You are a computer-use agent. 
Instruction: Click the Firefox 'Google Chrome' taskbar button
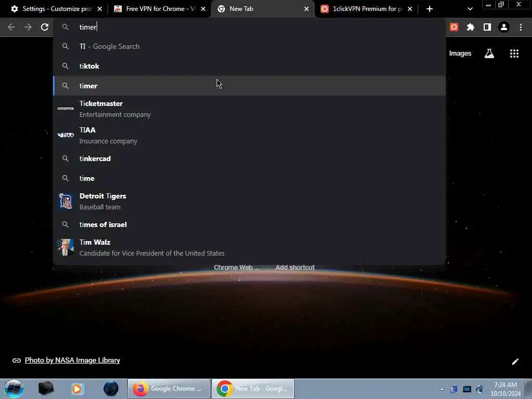tap(169, 389)
